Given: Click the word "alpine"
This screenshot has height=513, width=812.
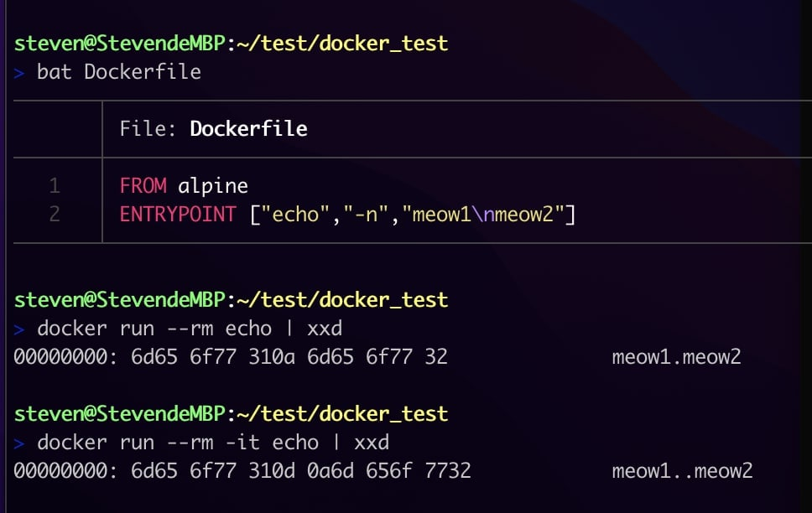Looking at the screenshot, I should 213,185.
